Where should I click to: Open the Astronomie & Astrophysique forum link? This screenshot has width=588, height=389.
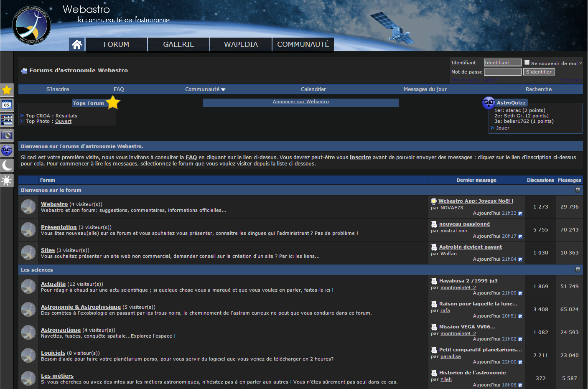point(81,307)
